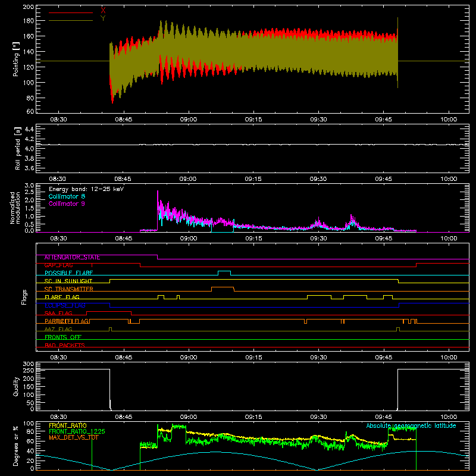The height and width of the screenshot is (476, 476).
Task: Click the Collimator 9 legend entry
Action: [67, 203]
